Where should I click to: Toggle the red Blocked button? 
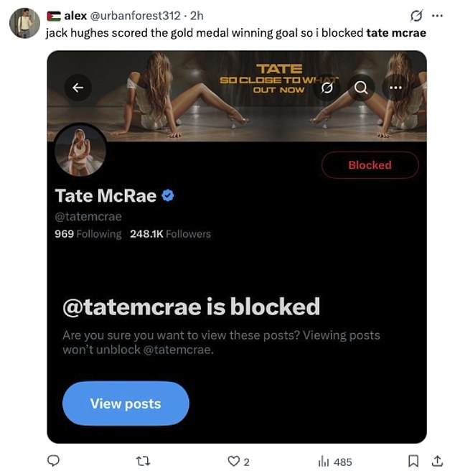coord(370,165)
